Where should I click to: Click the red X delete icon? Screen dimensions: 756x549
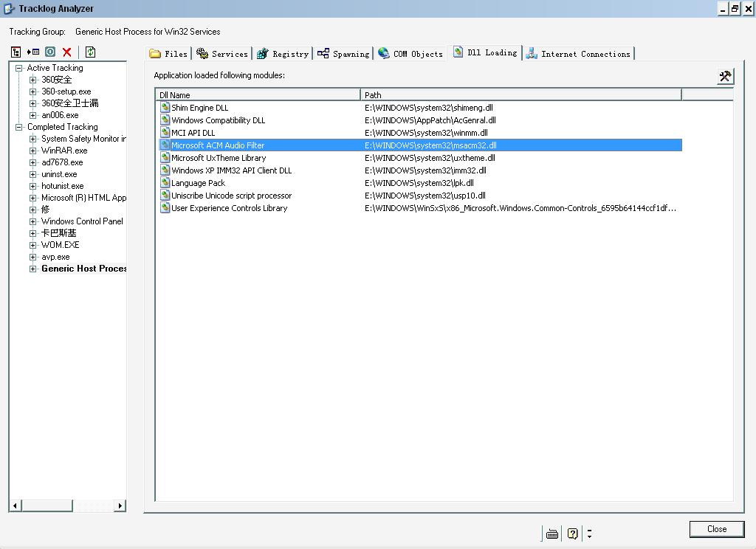[x=67, y=52]
